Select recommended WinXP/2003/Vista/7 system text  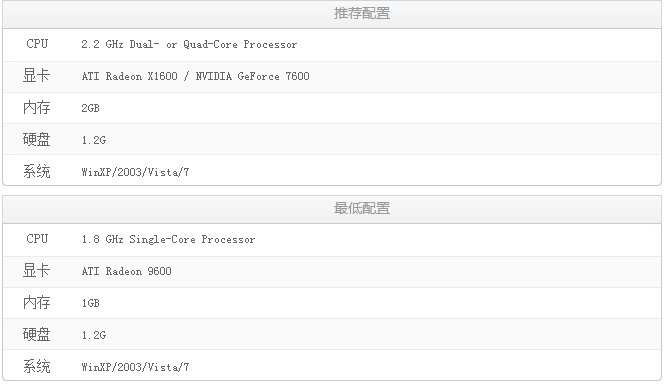(x=135, y=172)
